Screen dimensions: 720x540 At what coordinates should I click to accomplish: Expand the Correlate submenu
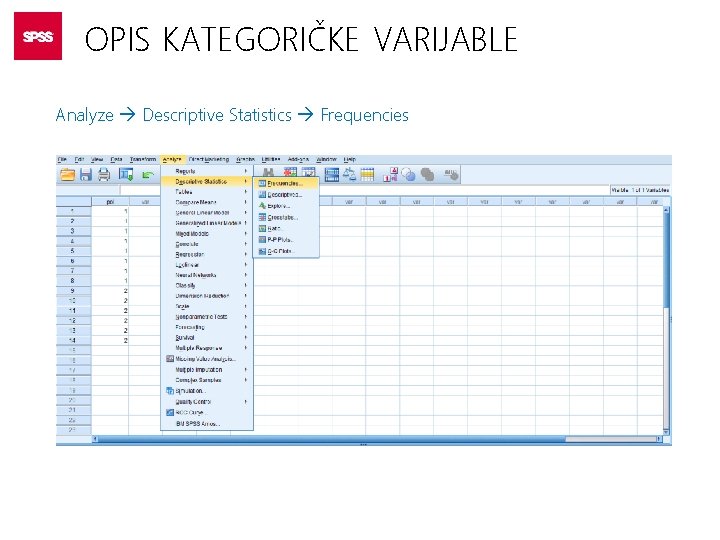pos(207,244)
